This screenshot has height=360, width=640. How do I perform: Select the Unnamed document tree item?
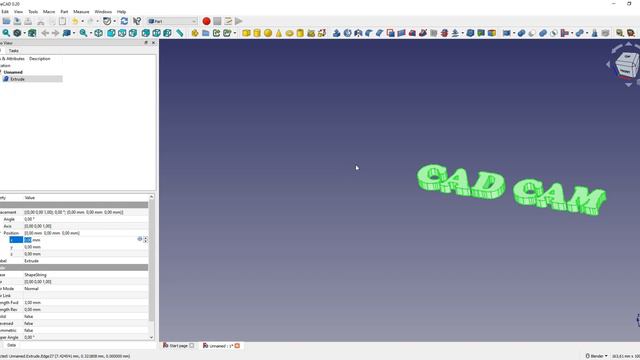click(x=13, y=72)
